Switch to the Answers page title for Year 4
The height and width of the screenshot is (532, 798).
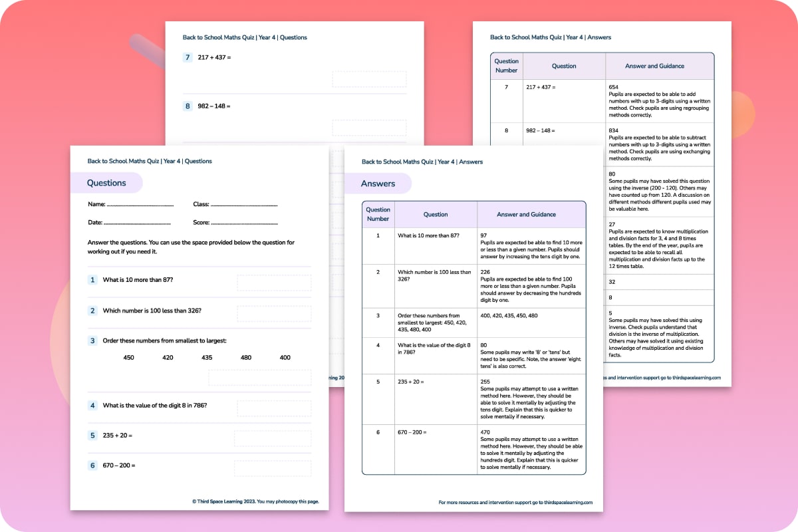[x=422, y=162]
